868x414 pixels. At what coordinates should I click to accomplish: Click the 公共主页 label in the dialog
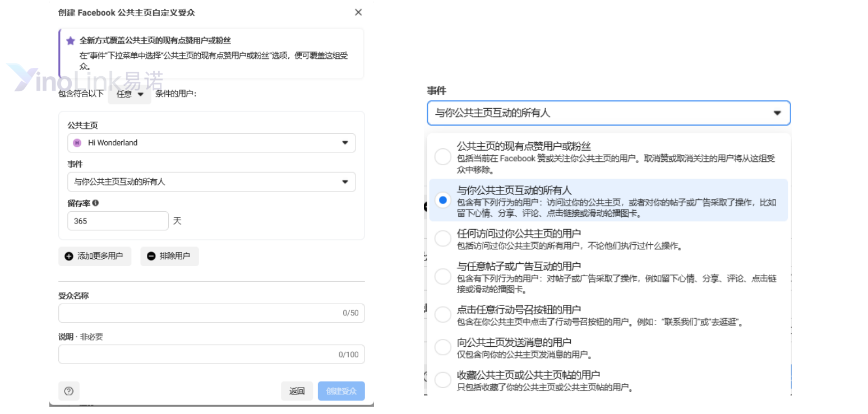[x=82, y=125]
